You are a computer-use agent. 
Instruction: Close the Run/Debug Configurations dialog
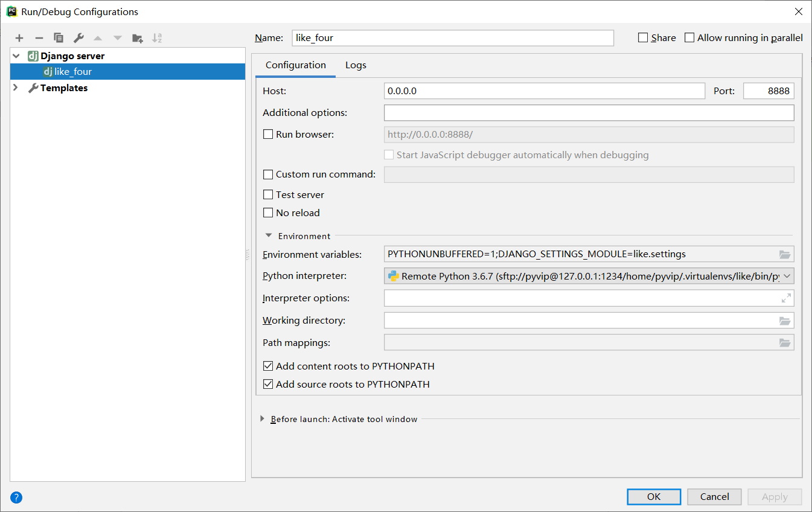[x=798, y=11]
